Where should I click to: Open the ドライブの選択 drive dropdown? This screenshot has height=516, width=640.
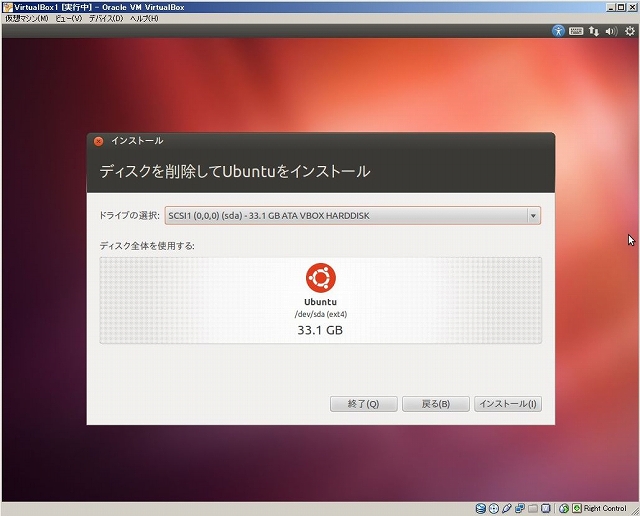pyautogui.click(x=353, y=216)
